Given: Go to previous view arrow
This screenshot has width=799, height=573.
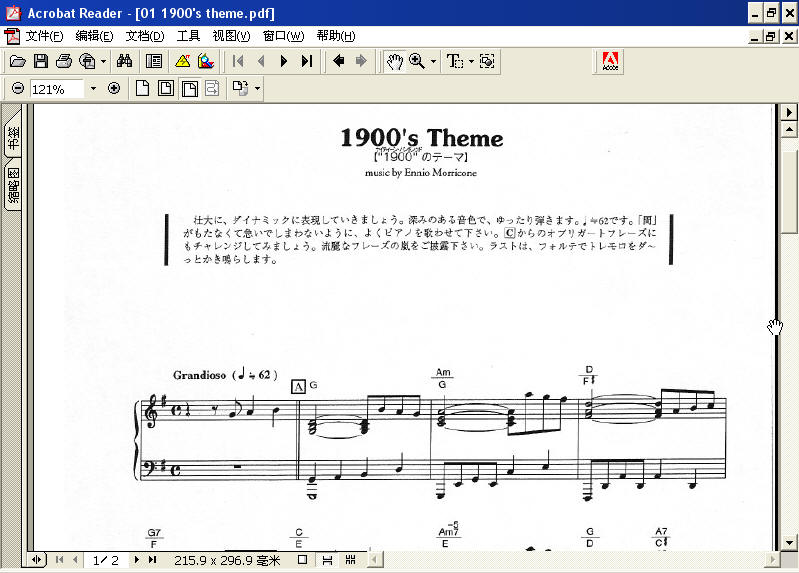Looking at the screenshot, I should [338, 62].
